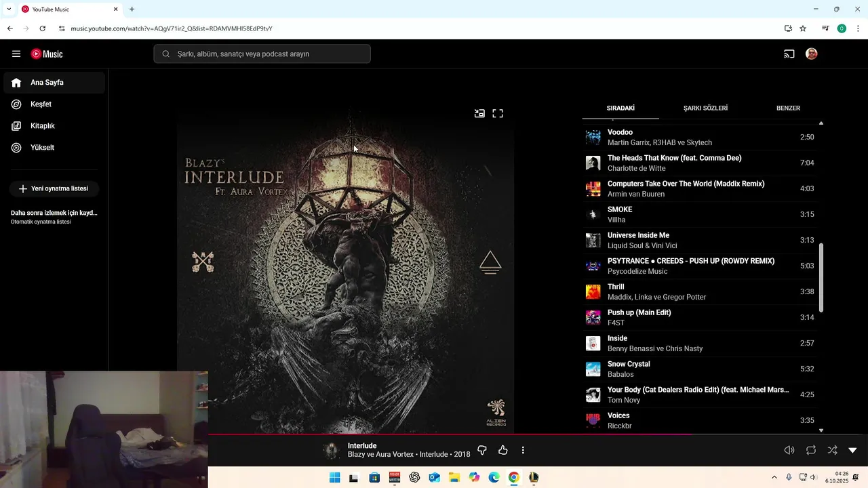Play Computers Take Over The World track
Screen dimensions: 868x488
pyautogui.click(x=700, y=189)
